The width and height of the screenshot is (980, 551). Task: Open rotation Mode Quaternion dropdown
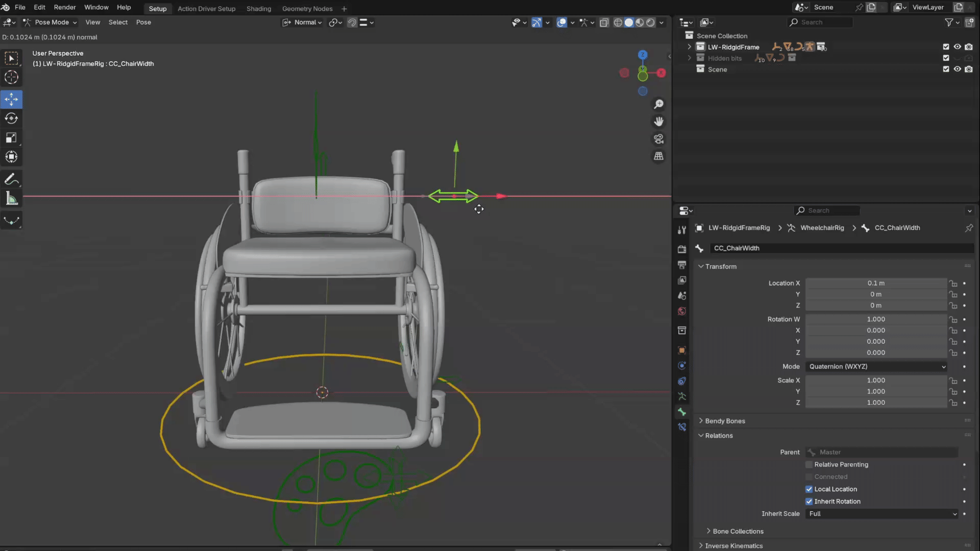[x=876, y=366]
